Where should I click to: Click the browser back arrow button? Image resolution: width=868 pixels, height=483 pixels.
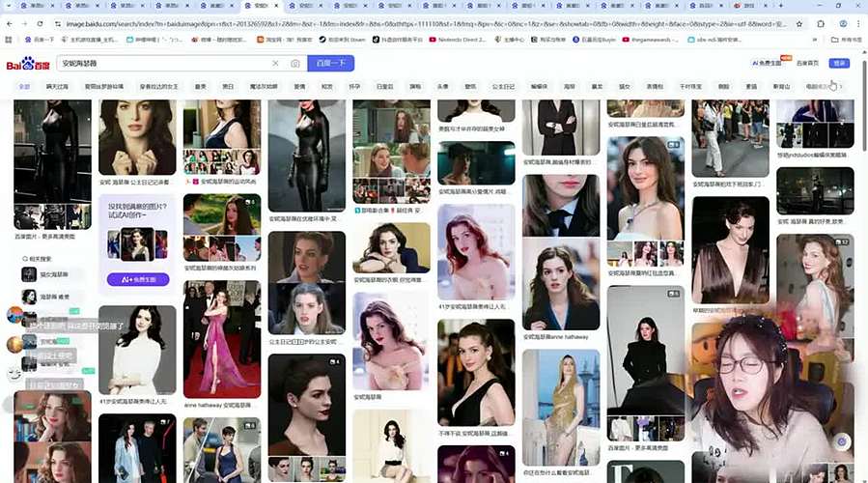point(11,23)
